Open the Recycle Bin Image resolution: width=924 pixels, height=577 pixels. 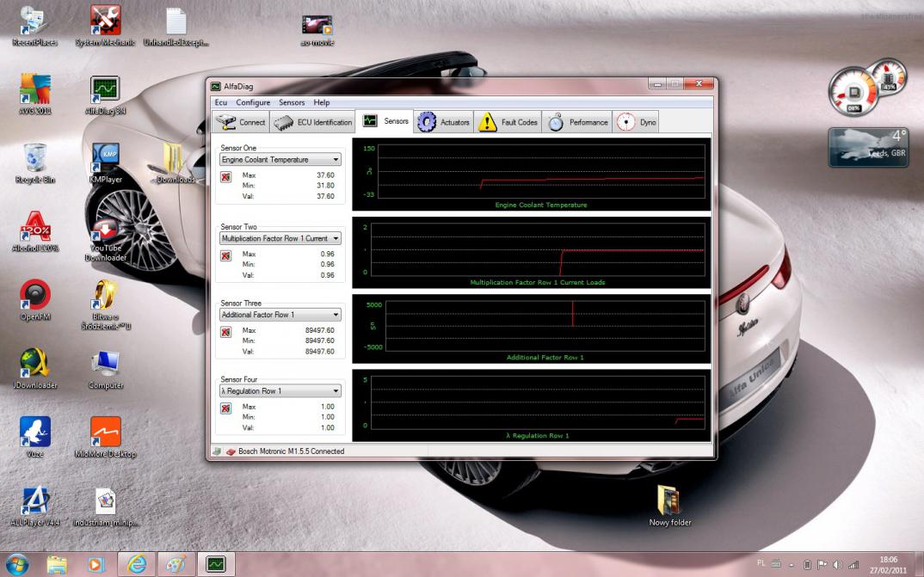34,163
